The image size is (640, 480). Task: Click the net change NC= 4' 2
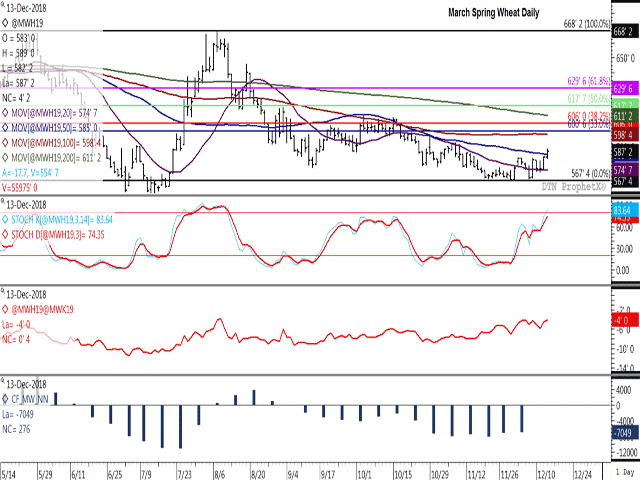pos(16,98)
